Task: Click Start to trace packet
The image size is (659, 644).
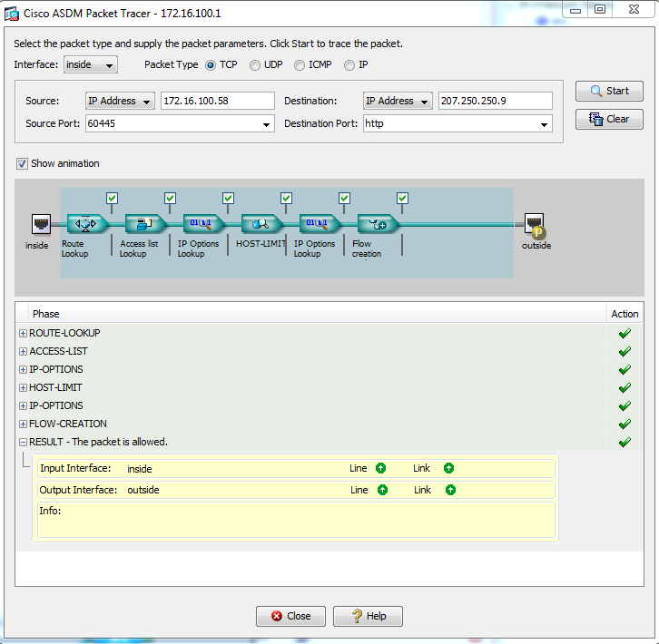Action: coord(609,92)
